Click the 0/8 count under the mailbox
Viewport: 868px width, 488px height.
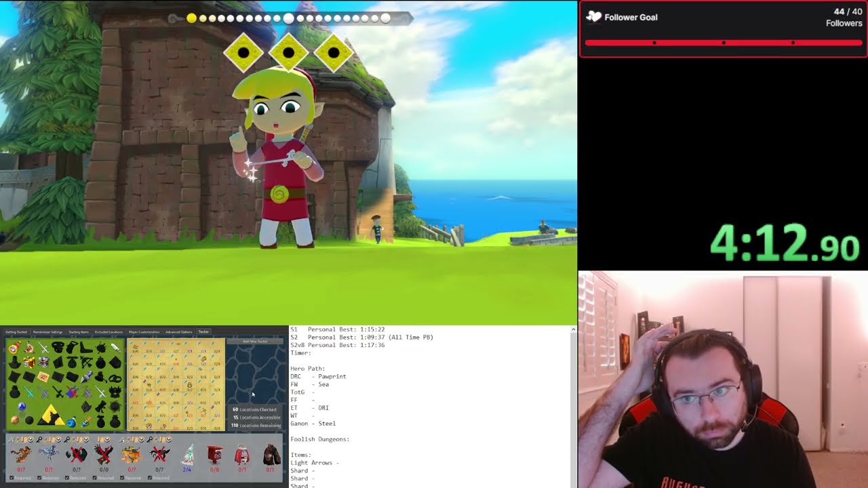[214, 469]
